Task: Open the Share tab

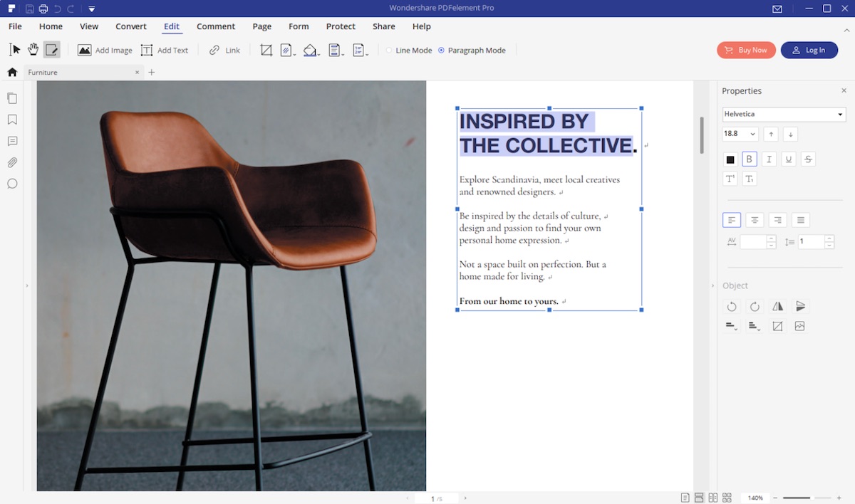Action: [383, 26]
